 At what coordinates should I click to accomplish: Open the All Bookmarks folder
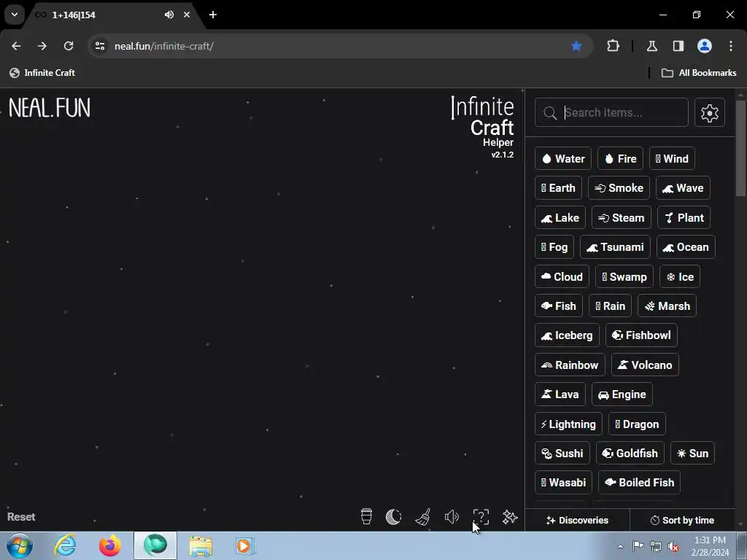point(699,73)
